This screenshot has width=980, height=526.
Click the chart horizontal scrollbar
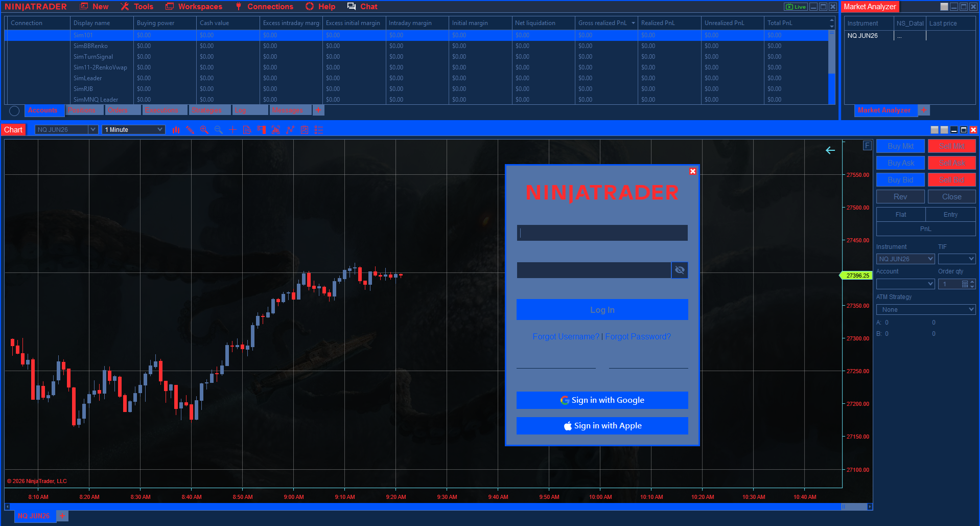(438, 507)
